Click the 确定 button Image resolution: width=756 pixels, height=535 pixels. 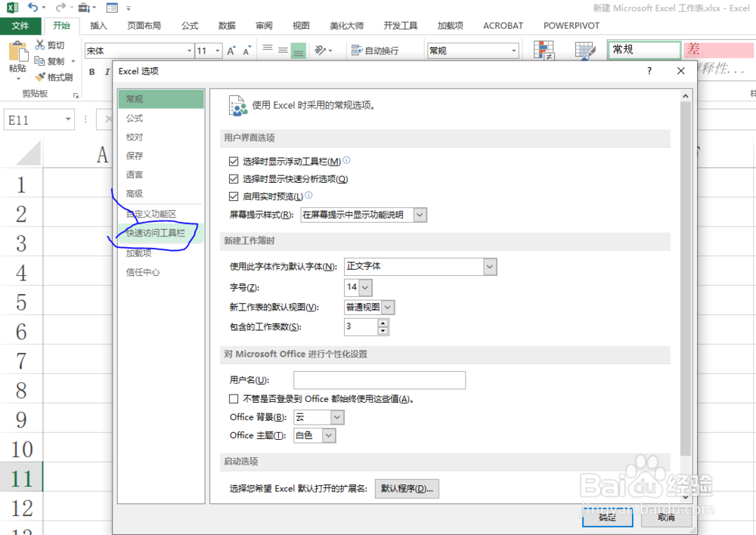coord(608,517)
